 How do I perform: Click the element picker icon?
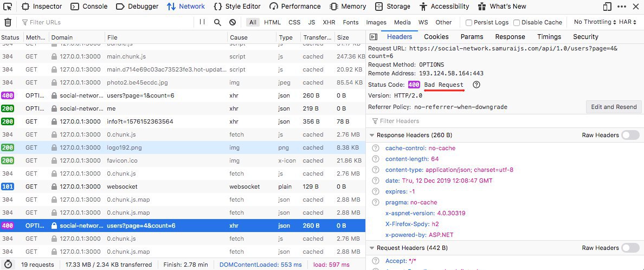click(8, 7)
